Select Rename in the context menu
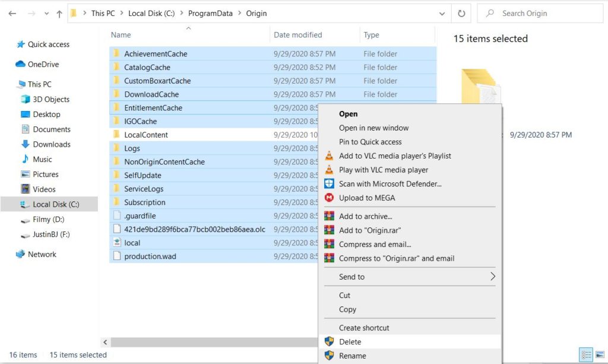Image resolution: width=608 pixels, height=364 pixels. pyautogui.click(x=352, y=356)
